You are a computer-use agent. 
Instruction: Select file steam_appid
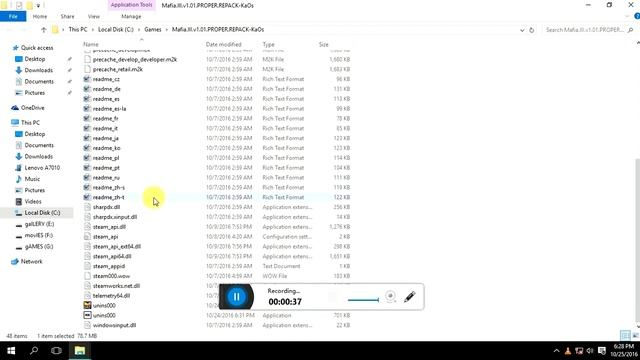point(109,266)
